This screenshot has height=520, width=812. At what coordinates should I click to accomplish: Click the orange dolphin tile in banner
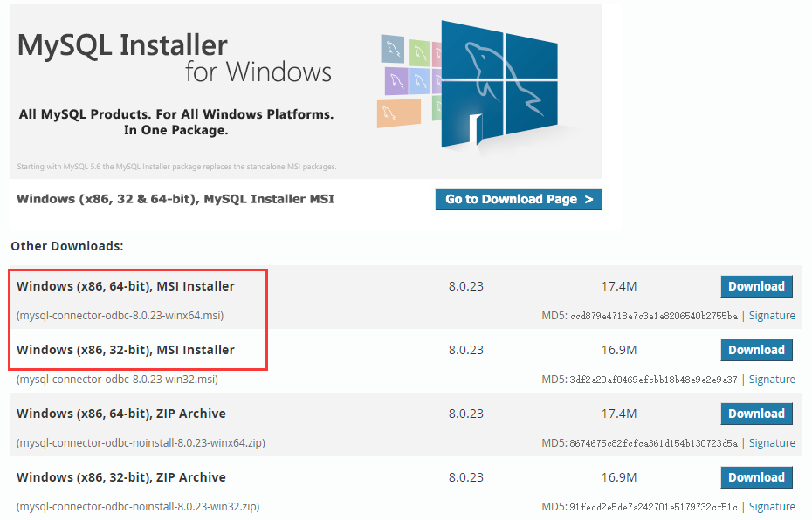point(397,113)
